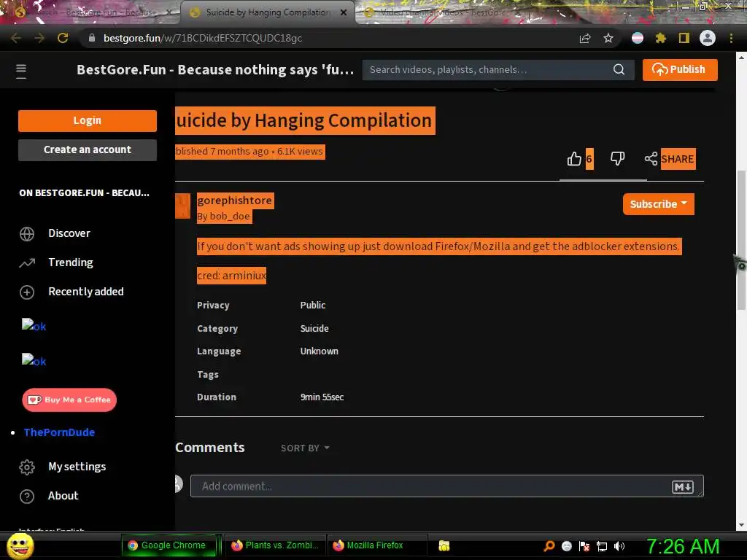Screen dimensions: 747x560
Task: Open the Mozilla Firefox taskbar window
Action: (x=376, y=545)
